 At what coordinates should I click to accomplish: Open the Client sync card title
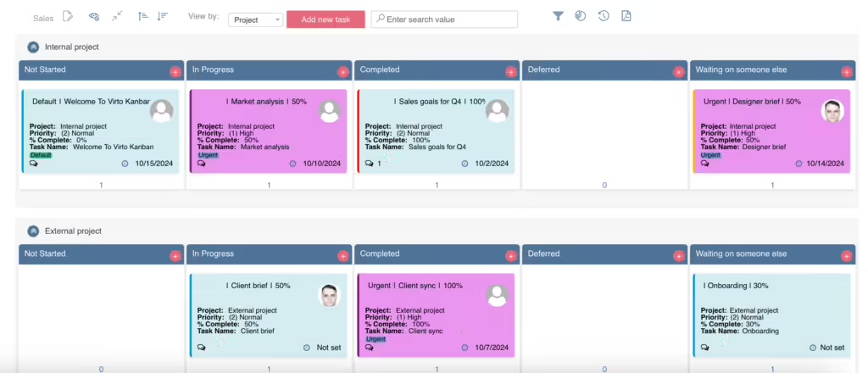click(x=415, y=286)
